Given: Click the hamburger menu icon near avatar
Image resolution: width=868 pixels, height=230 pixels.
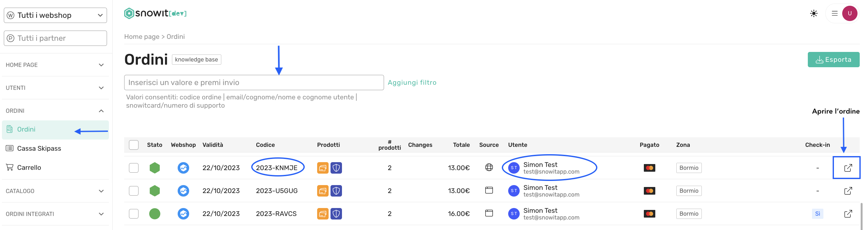Looking at the screenshot, I should click(834, 13).
